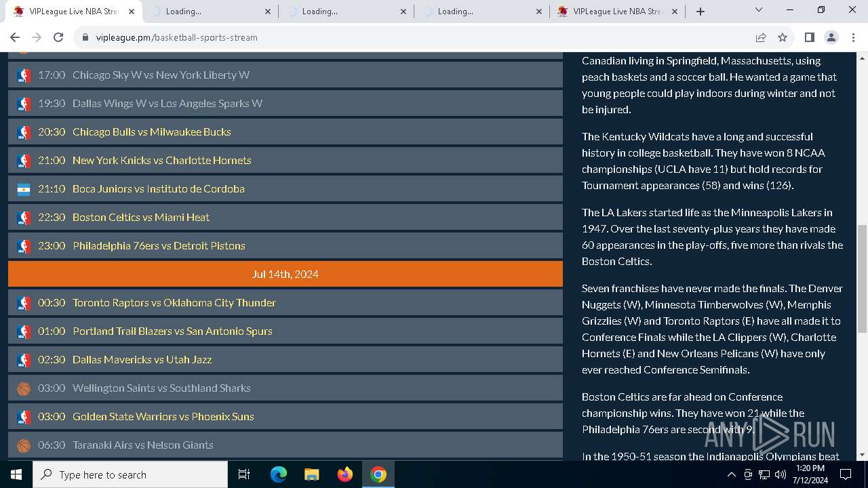The image size is (868, 488).
Task: Switch to the third Loading tab
Action: [x=346, y=12]
